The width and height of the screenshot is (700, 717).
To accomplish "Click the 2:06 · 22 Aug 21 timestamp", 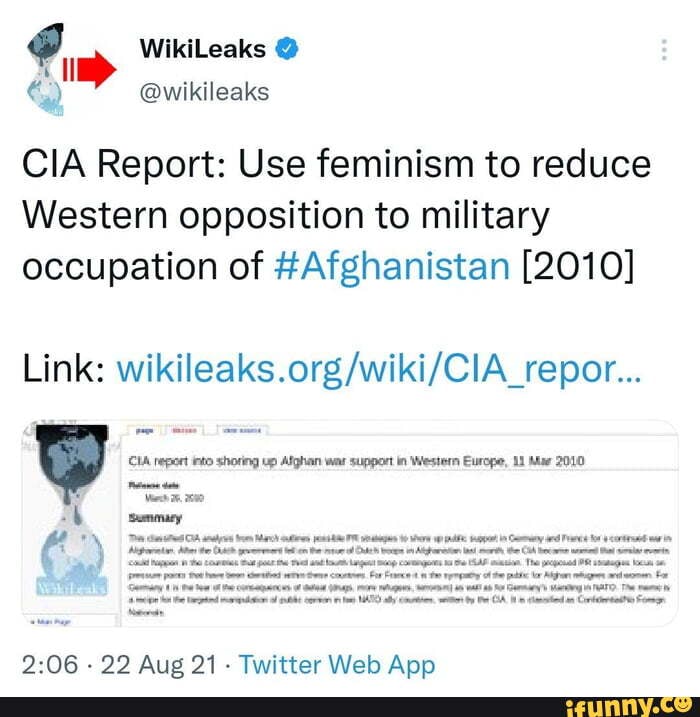I will (119, 664).
